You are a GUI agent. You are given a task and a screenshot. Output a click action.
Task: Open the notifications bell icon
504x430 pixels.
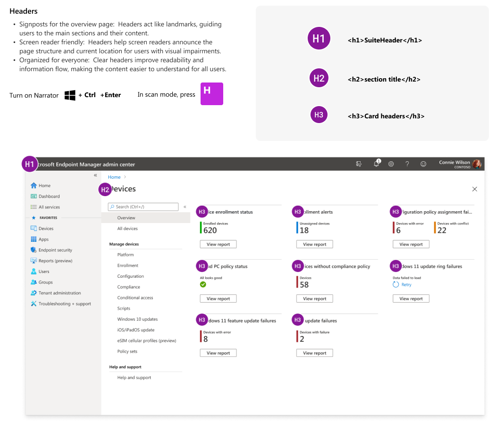(x=377, y=164)
